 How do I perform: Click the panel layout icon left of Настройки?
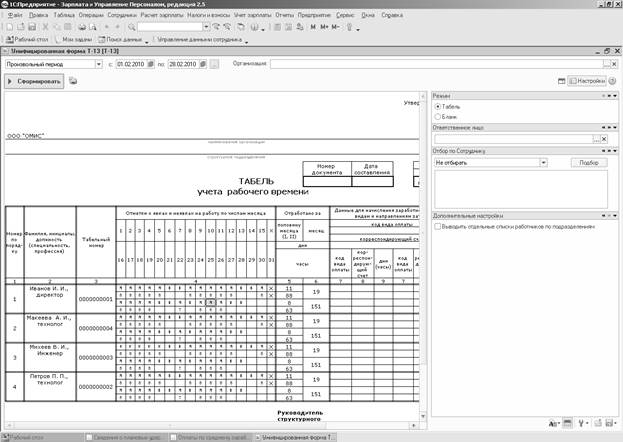[561, 81]
